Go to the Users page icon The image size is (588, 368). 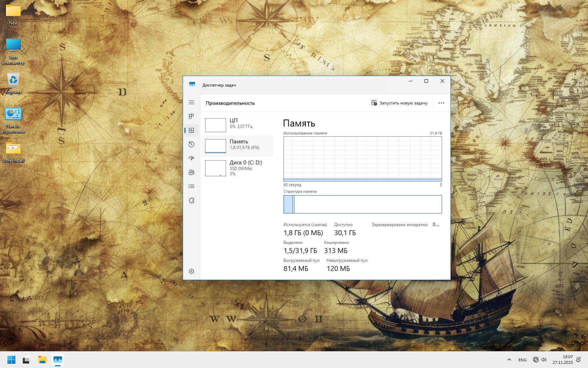point(191,172)
